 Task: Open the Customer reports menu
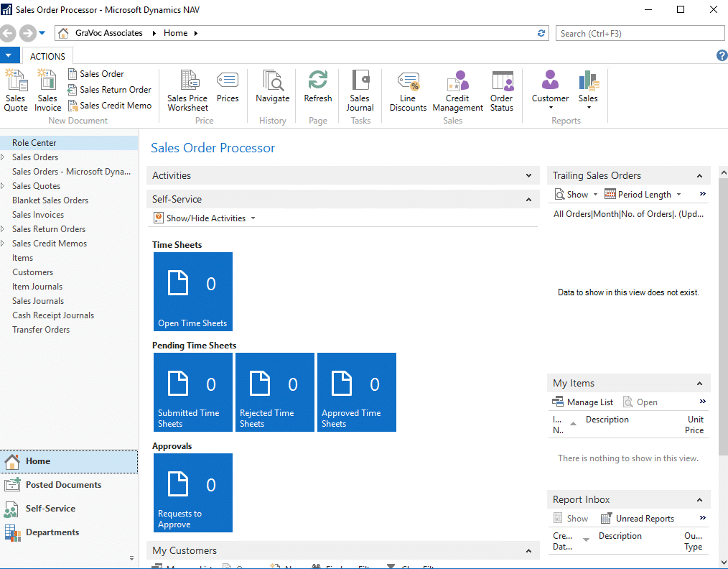[550, 91]
